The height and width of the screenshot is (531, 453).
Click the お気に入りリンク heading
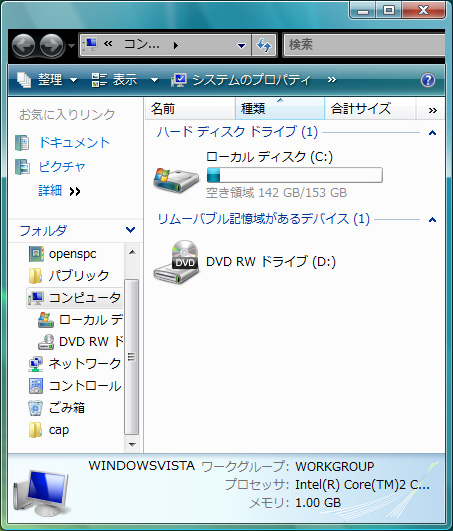67,114
